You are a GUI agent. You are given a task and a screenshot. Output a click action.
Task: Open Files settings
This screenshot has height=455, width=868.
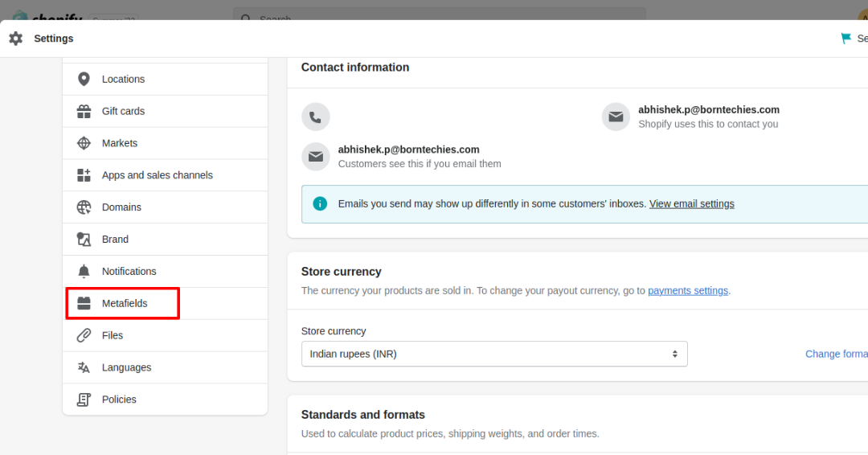pos(165,335)
